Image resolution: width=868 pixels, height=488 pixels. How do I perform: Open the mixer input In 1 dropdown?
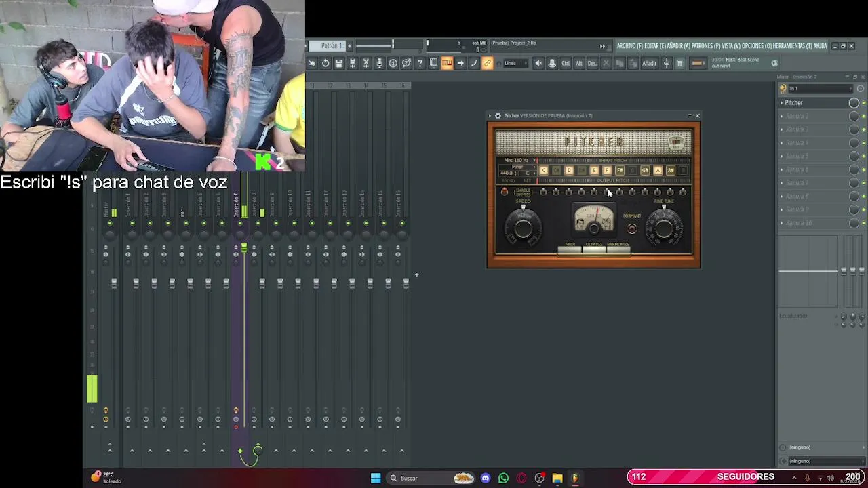822,89
